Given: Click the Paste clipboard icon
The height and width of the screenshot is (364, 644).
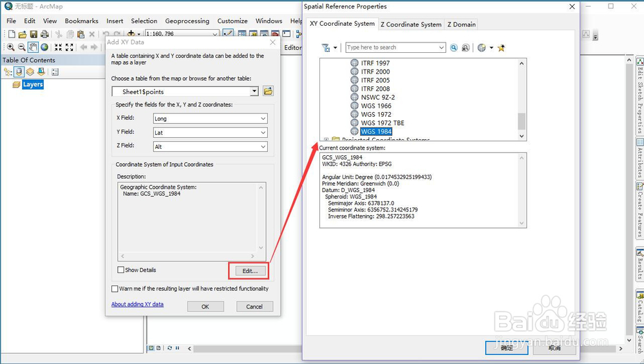Looking at the screenshot, I should (81, 34).
